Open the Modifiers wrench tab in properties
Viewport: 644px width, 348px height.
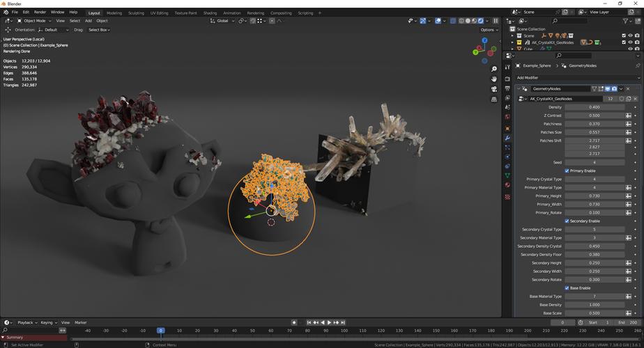(507, 138)
